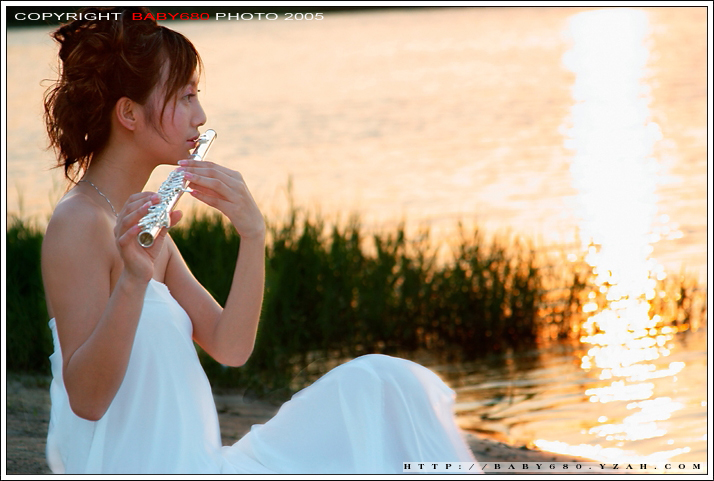Click the calm water at top center
This screenshot has height=481, width=714.
coord(380,100)
